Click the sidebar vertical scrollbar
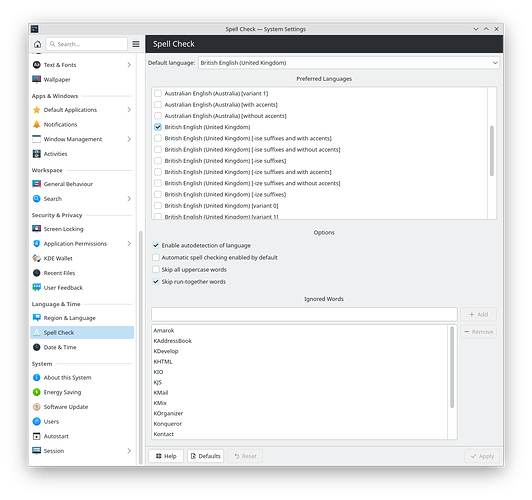The image size is (532, 500). coord(140,347)
